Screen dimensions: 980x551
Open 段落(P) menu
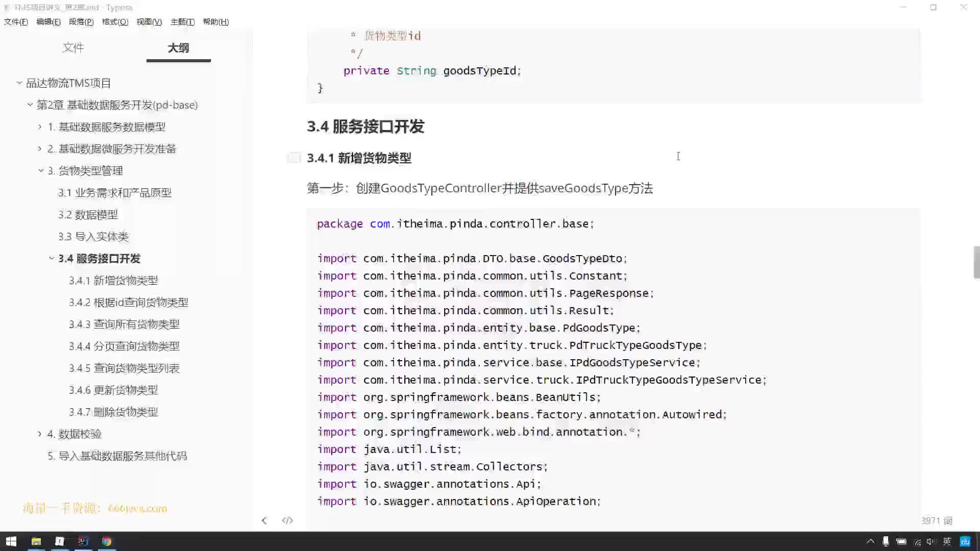point(81,21)
